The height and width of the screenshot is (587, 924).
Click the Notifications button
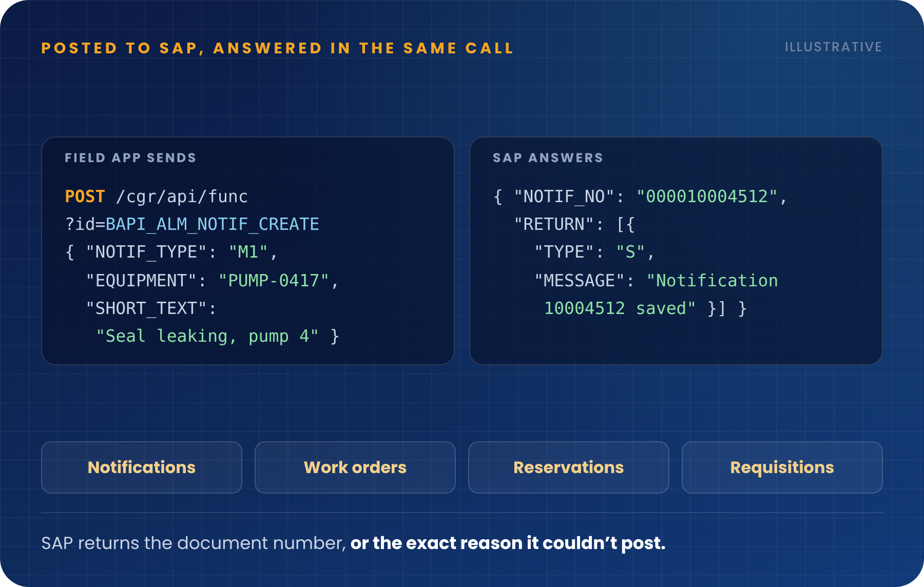pyautogui.click(x=142, y=467)
